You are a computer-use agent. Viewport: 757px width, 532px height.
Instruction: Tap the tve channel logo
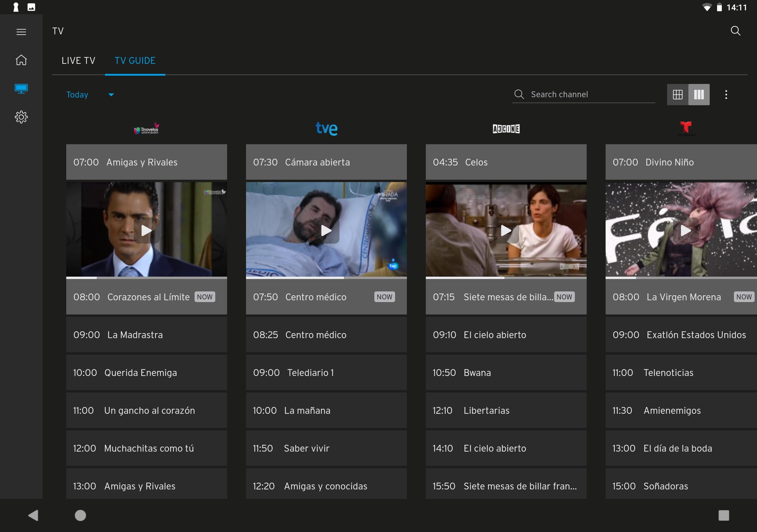click(326, 129)
